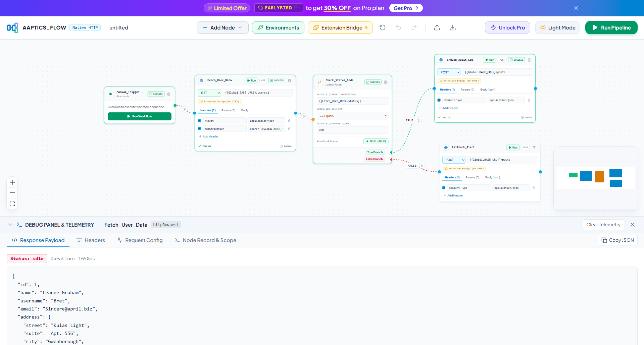The image size is (644, 345).
Task: Open POST method dropdown in Fallback_Alert
Action: 454,160
